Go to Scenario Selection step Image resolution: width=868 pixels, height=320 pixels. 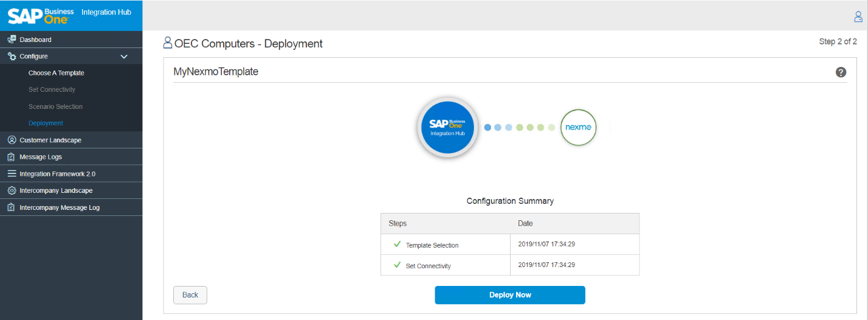[x=55, y=106]
